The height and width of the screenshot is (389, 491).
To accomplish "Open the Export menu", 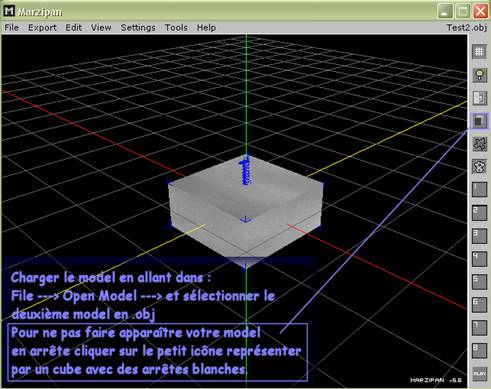I will [x=42, y=28].
